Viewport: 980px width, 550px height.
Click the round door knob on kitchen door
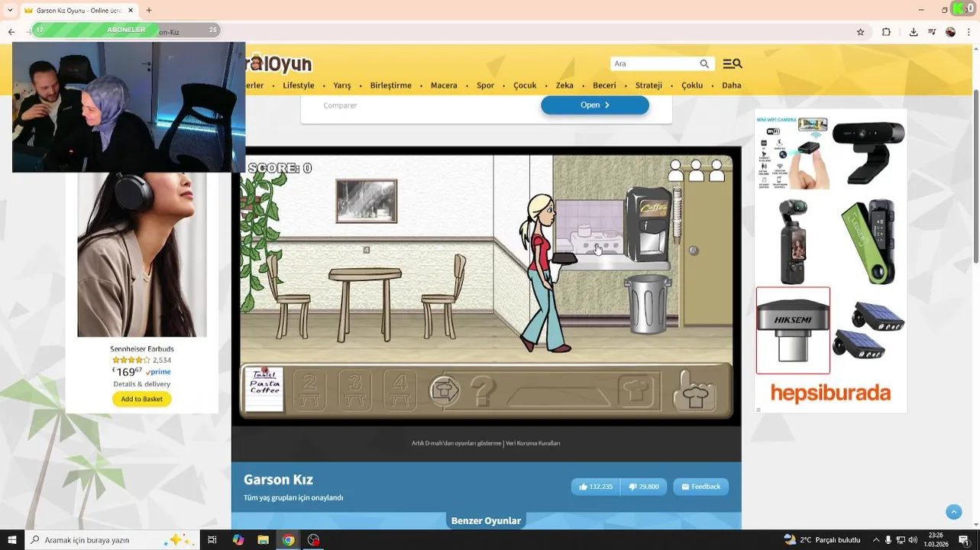694,251
